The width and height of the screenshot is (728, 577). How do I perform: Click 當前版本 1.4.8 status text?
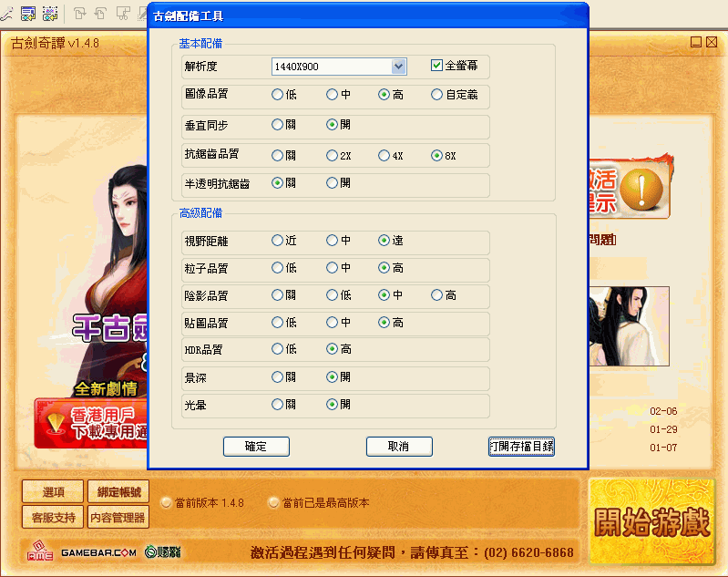[x=209, y=503]
